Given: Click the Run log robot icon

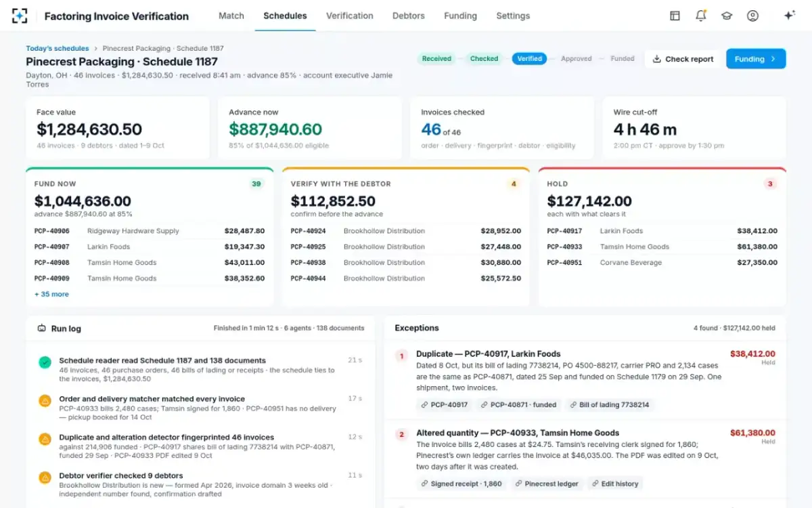Looking at the screenshot, I should click(42, 329).
